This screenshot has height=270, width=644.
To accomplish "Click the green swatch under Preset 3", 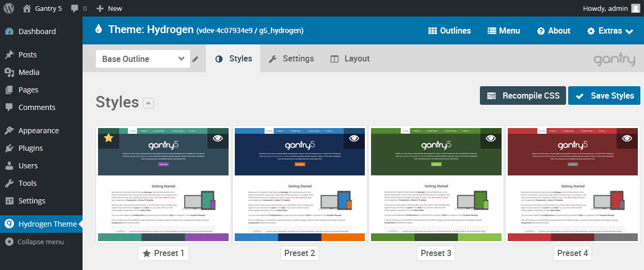I will click(436, 237).
